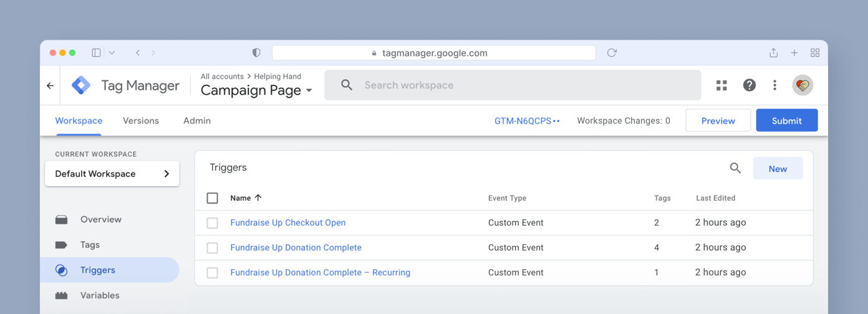Viewport: 868px width, 314px height.
Task: Expand the Default Workspace selector
Action: tap(112, 174)
